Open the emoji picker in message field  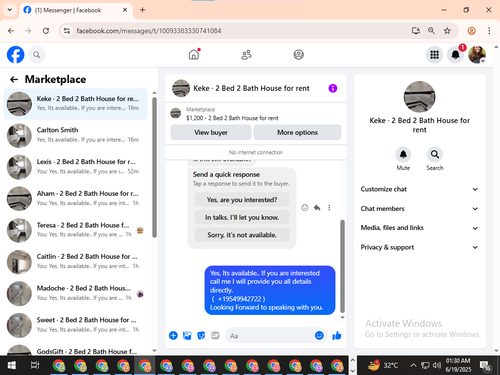pos(319,335)
